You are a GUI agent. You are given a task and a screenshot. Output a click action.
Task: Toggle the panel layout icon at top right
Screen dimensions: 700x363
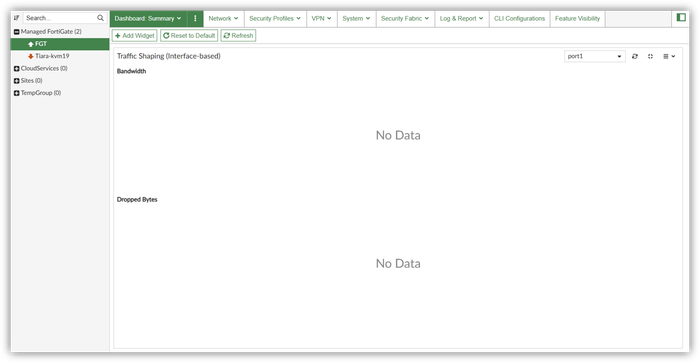681,17
